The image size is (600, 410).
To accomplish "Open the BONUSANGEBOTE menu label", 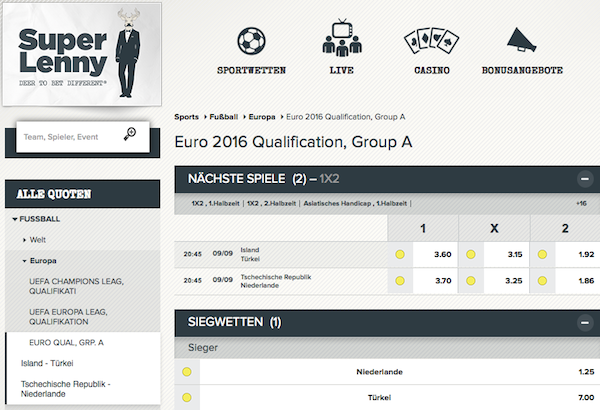I will (522, 70).
